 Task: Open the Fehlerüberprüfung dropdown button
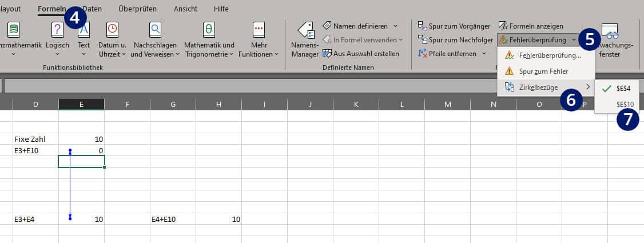click(x=538, y=40)
